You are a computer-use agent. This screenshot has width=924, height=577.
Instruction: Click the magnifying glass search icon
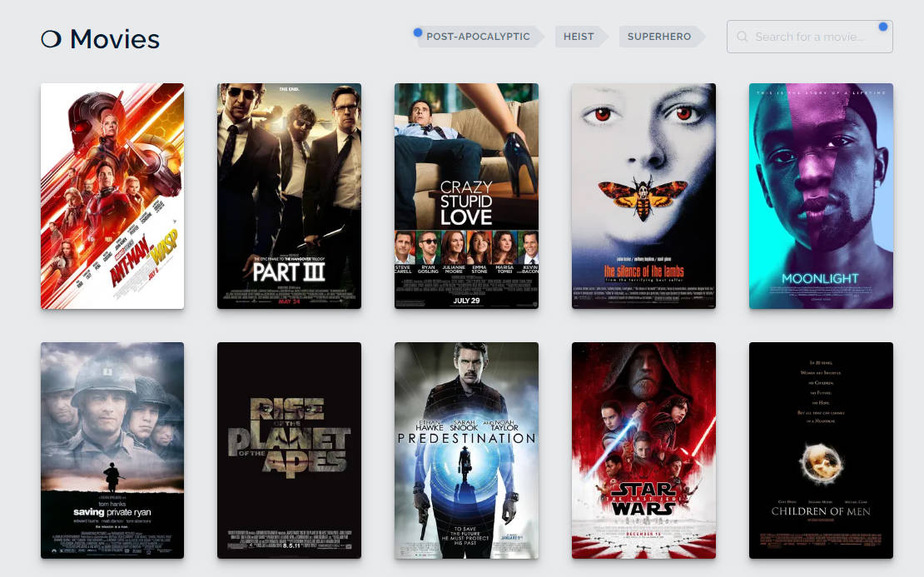click(x=742, y=37)
